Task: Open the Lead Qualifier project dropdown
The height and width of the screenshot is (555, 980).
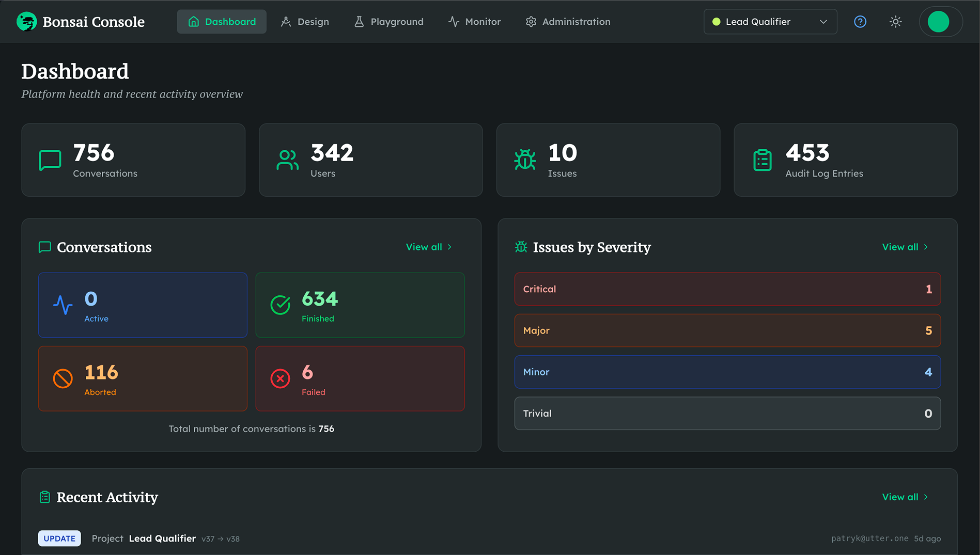Action: (x=770, y=21)
